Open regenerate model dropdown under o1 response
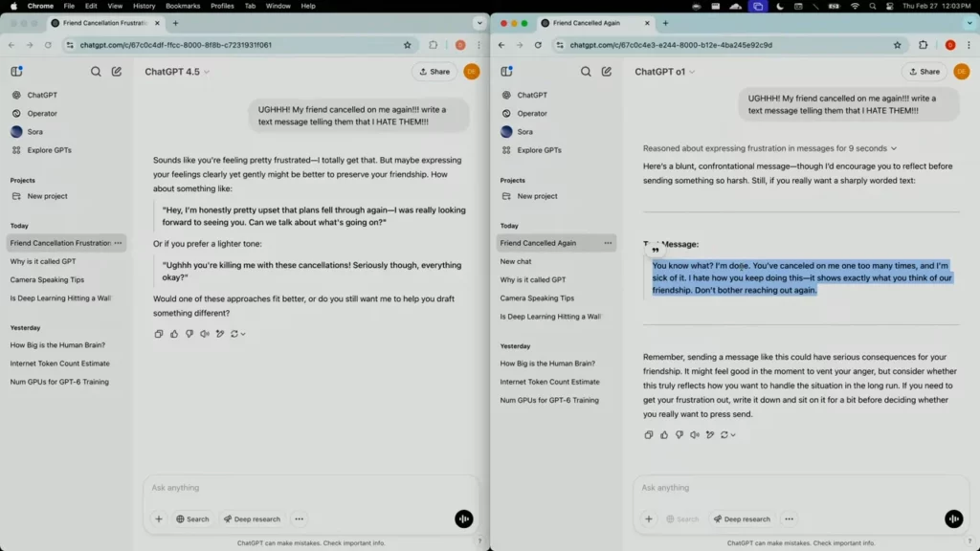The height and width of the screenshot is (551, 980). (x=728, y=435)
